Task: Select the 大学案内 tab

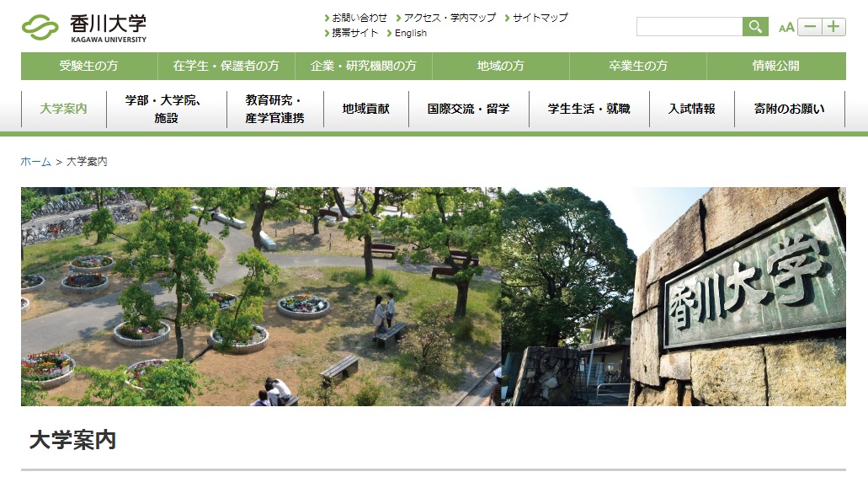Action: [62, 108]
